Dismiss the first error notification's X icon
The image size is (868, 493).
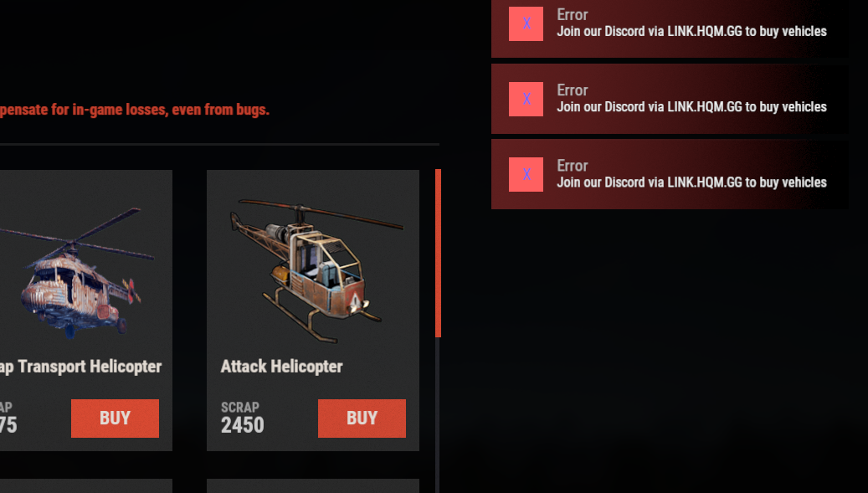[x=526, y=23]
